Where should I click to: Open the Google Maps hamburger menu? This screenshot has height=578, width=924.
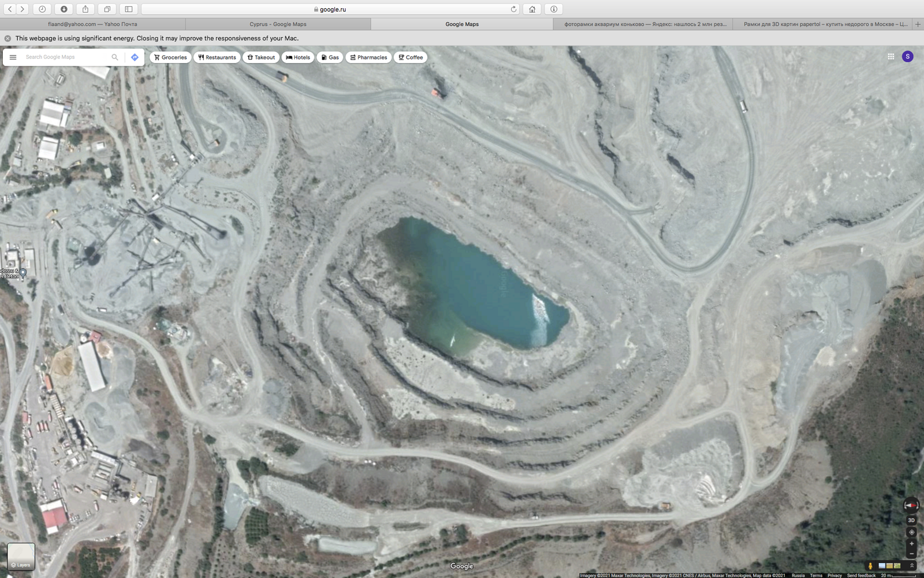(13, 57)
